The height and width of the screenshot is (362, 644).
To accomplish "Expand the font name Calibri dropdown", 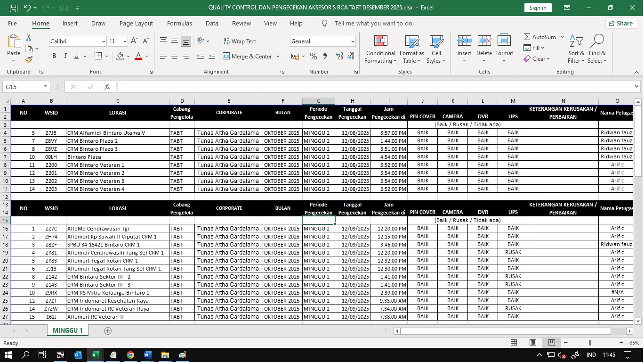I will (104, 41).
